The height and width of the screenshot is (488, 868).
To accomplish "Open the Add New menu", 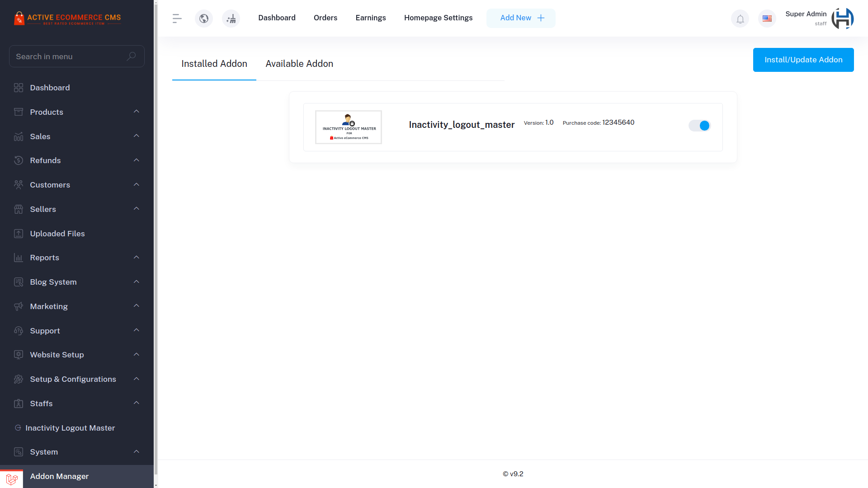I will click(521, 18).
